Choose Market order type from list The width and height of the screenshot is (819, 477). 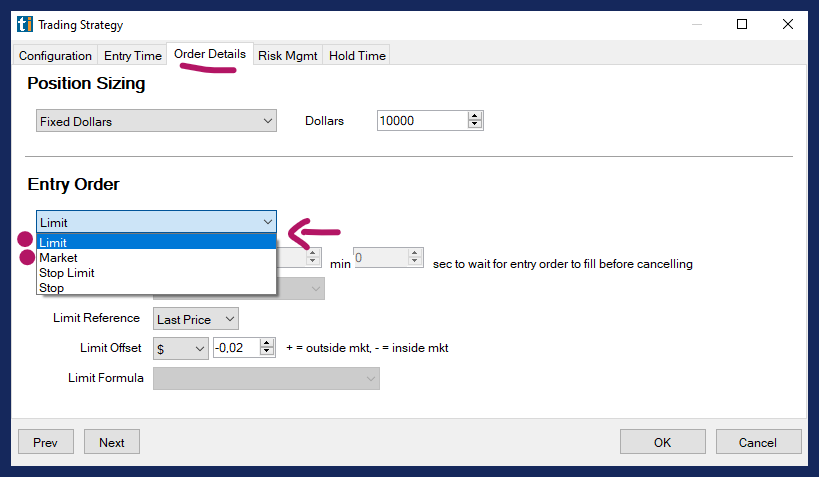(x=155, y=258)
